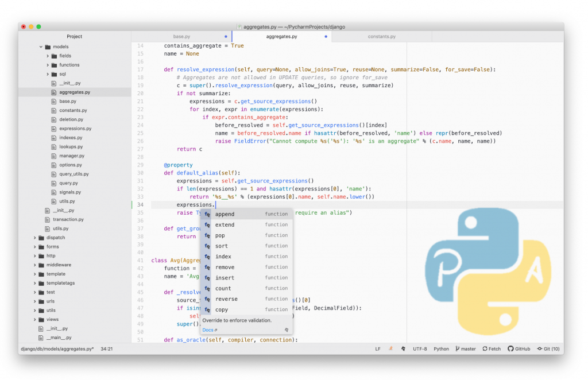Expand the sql folder
588x380 pixels.
coord(48,74)
